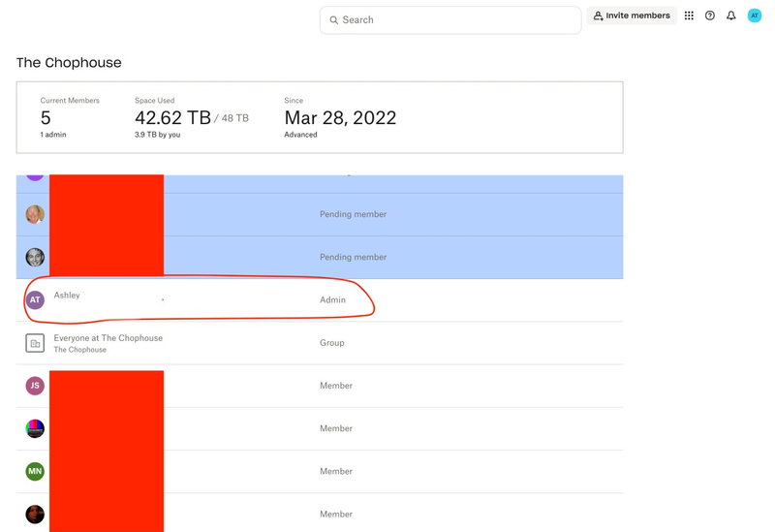Click the Admin role label for Ashley
The image size is (775, 532).
[332, 300]
